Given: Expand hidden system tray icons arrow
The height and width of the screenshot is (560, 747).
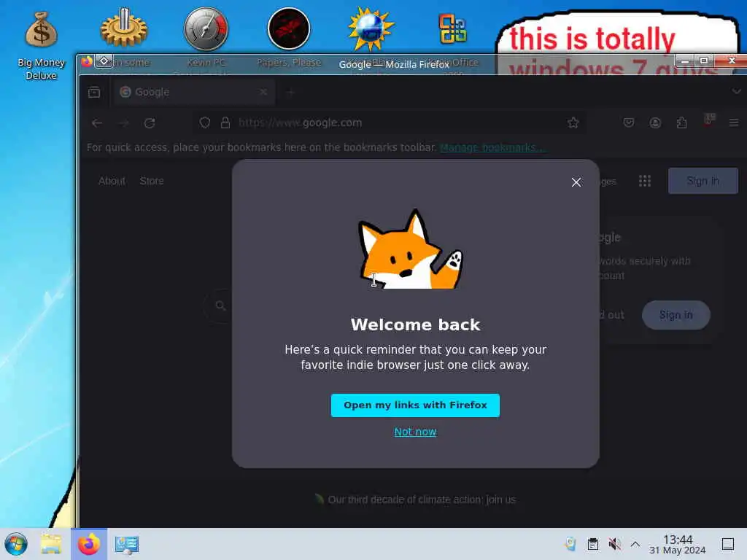Looking at the screenshot, I should (635, 544).
